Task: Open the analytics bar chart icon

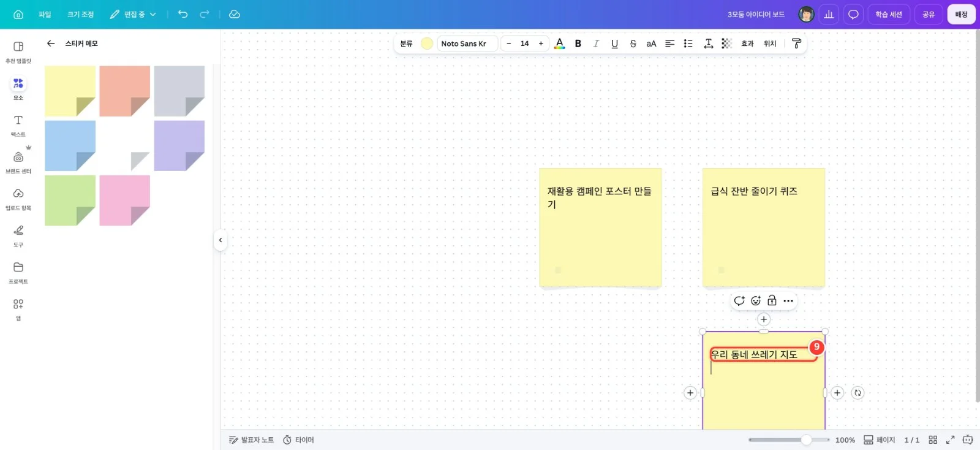Action: coord(829,14)
